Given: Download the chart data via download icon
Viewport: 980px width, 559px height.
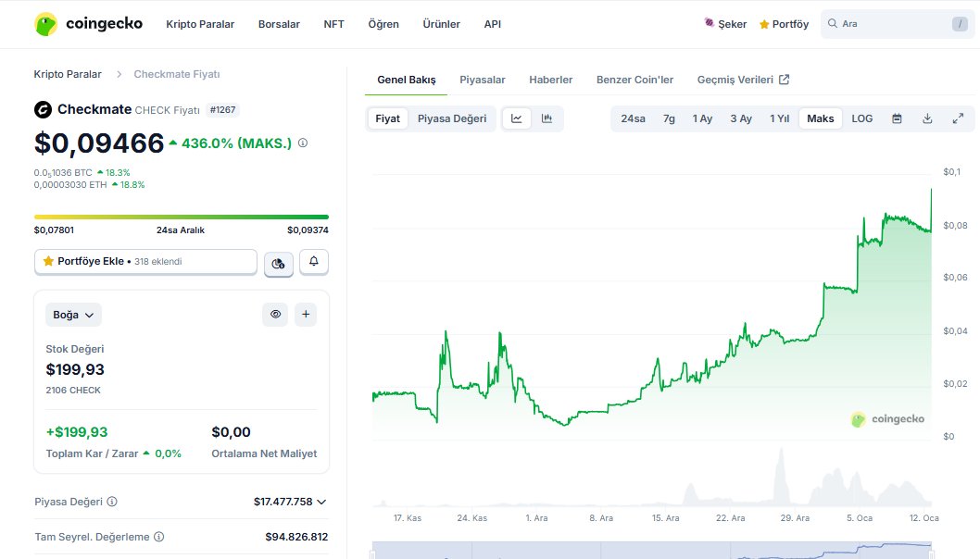Looking at the screenshot, I should [927, 118].
